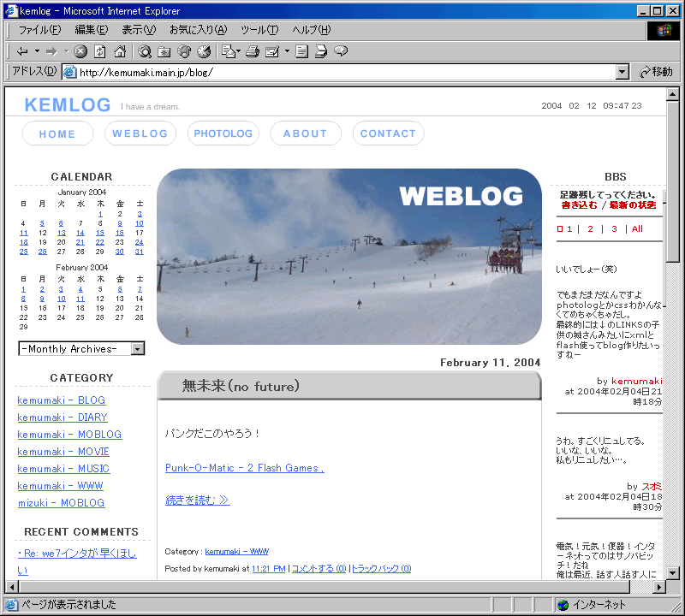Click the BBS author name kemumaki
The image size is (685, 616).
tap(636, 381)
